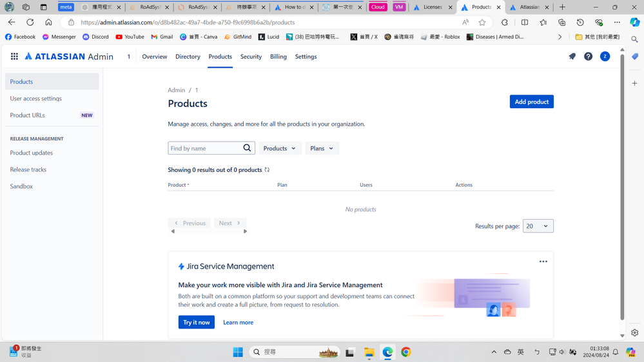The image size is (644, 362).
Task: Open the organization name 1 link
Action: [128, 57]
